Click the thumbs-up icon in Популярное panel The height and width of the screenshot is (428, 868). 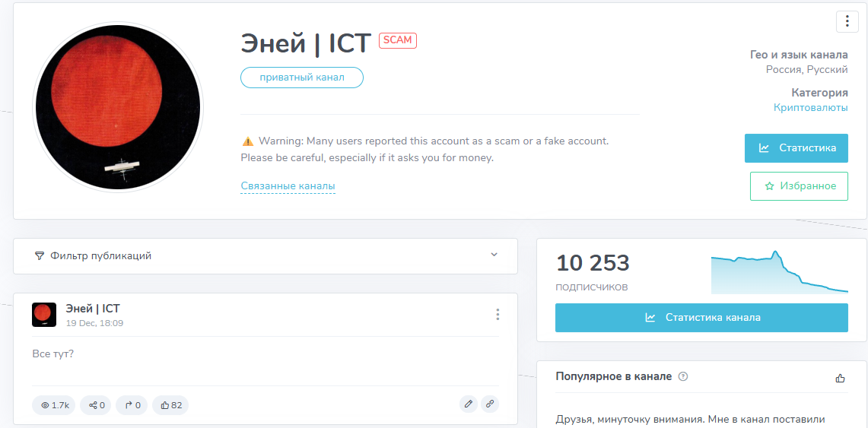[841, 379]
